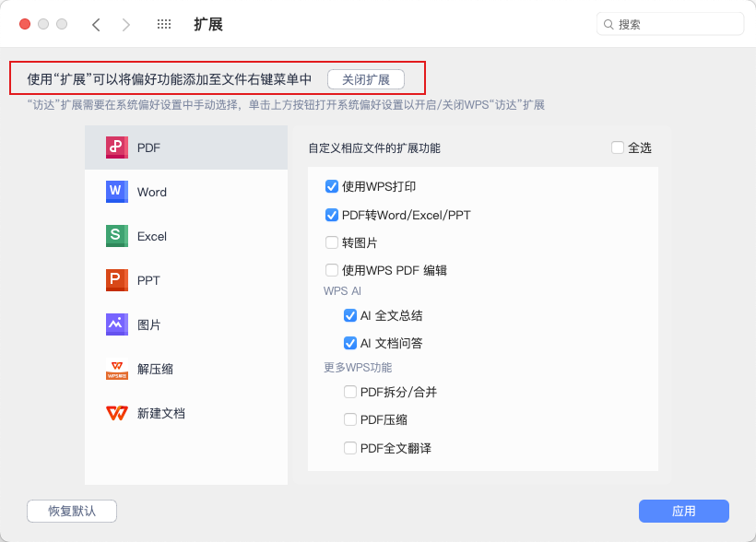The height and width of the screenshot is (542, 756).
Task: Select the PDF icon in sidebar
Action: tap(116, 147)
